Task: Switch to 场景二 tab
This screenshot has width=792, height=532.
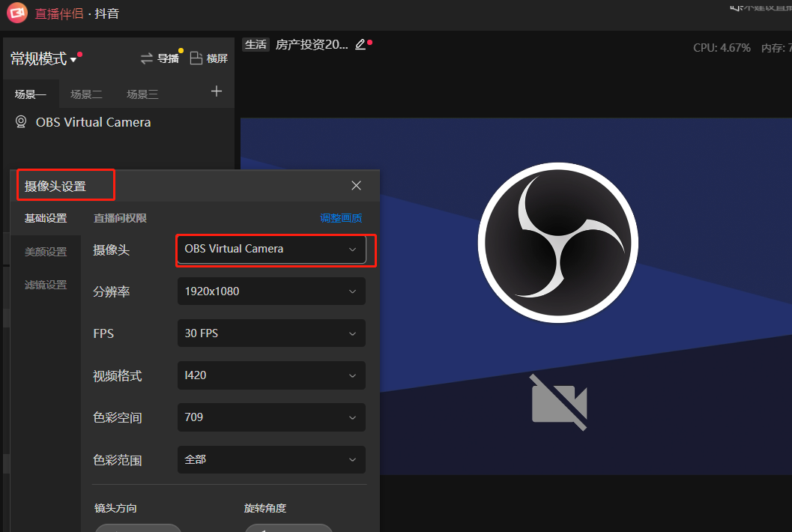Action: point(86,94)
